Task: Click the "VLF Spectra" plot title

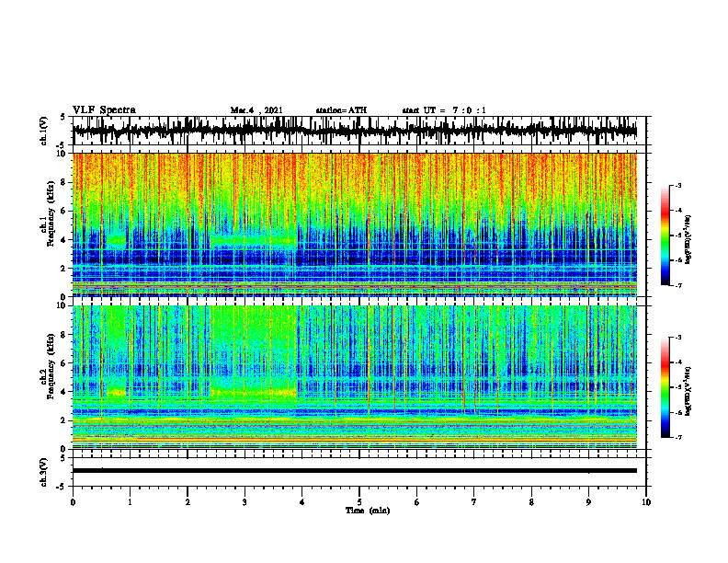Action: coord(104,110)
